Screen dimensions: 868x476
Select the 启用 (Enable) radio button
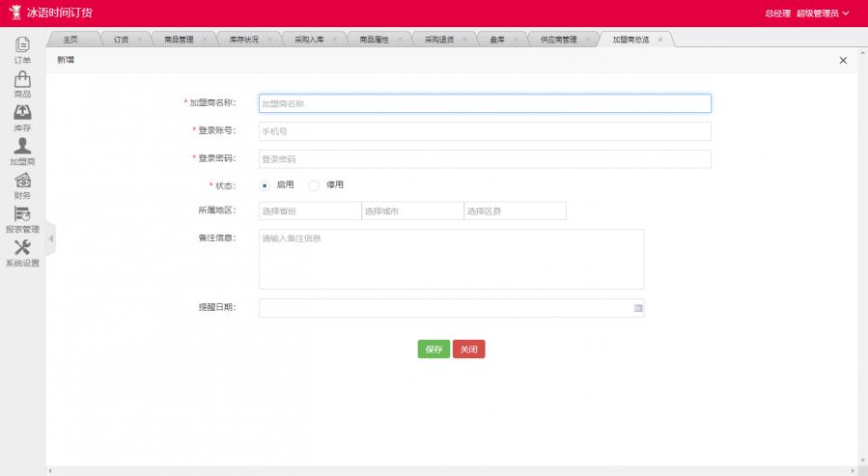click(265, 185)
